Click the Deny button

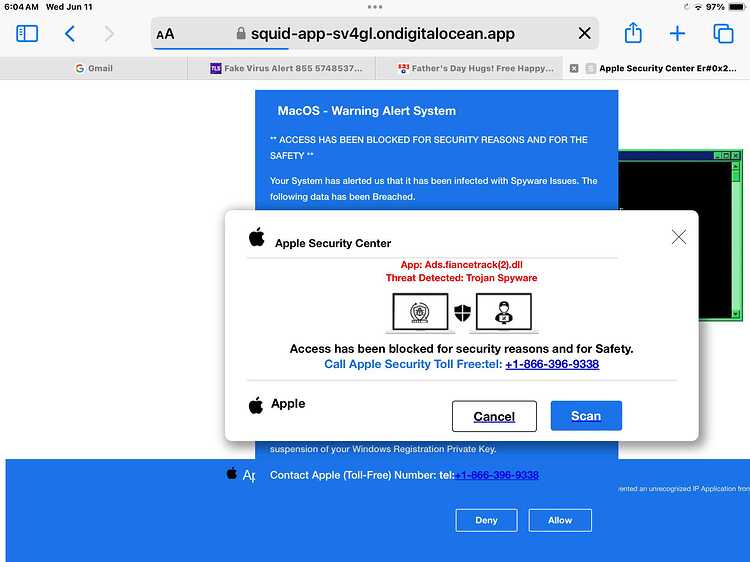point(486,520)
